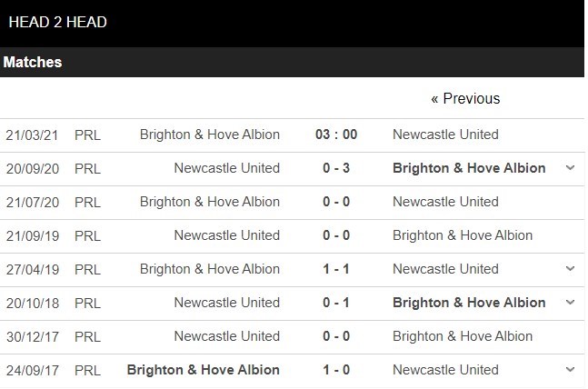Click the 0 - 1 score result

point(336,303)
